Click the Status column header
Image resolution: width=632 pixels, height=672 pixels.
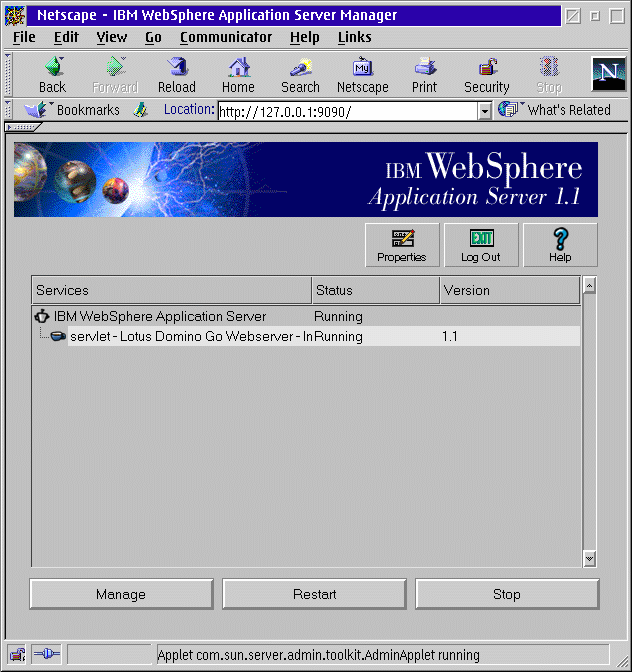tap(376, 290)
